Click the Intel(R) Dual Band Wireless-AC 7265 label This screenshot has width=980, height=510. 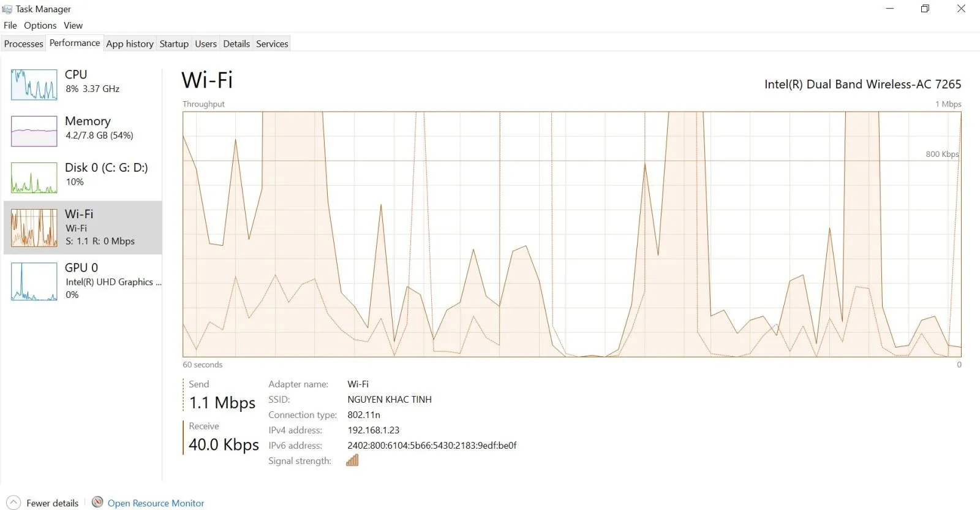tap(862, 84)
